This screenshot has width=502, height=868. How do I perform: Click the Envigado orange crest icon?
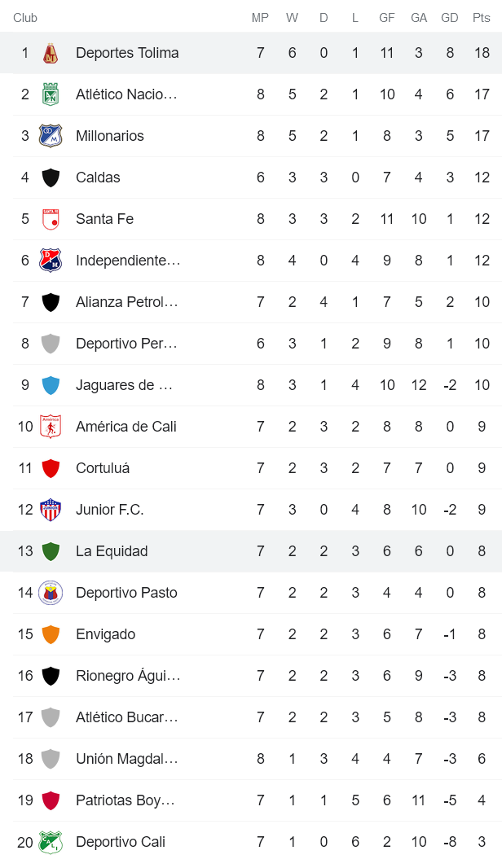pyautogui.click(x=50, y=633)
